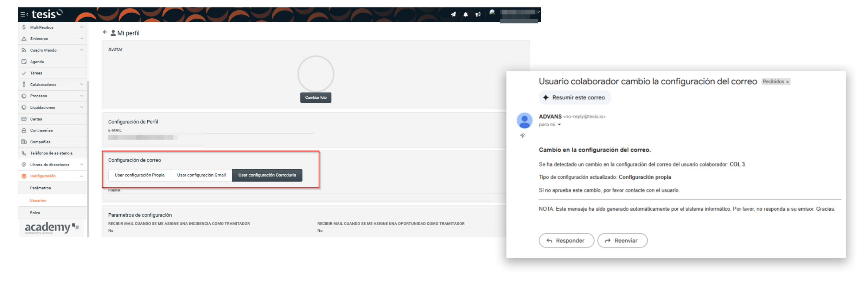Image resolution: width=868 pixels, height=285 pixels.
Task: Open Parámetros under Configuración
Action: [x=40, y=188]
